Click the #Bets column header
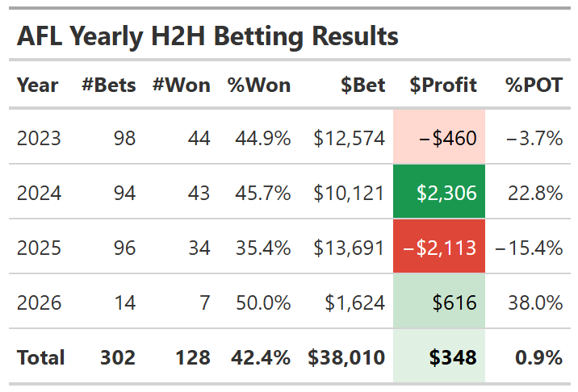Image resolution: width=578 pixels, height=392 pixels. (109, 85)
